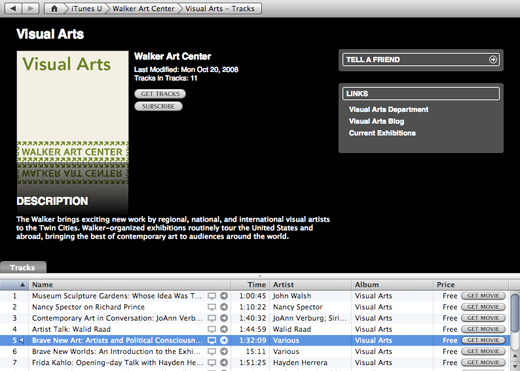
Task: Select track Museum Sculpture Gardens: Whose Idea Was T...
Action: [117, 296]
